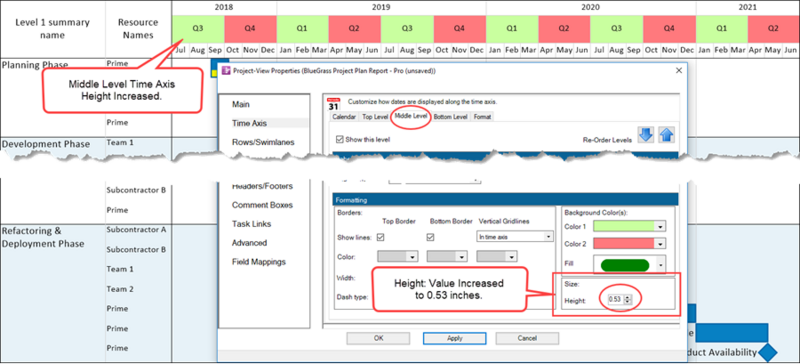Screen dimensions: 800x364
Task: Click the 'Level 1 summary name' column header
Action: point(53,29)
